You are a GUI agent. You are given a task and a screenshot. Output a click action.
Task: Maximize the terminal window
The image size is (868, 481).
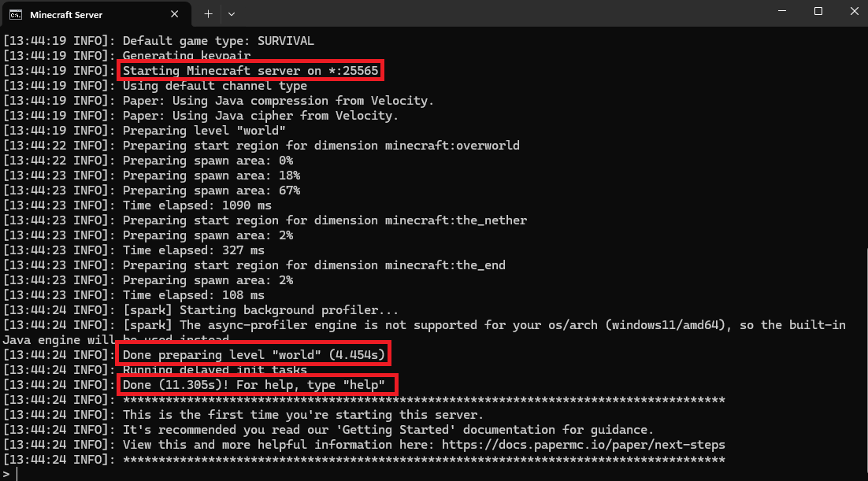click(818, 11)
